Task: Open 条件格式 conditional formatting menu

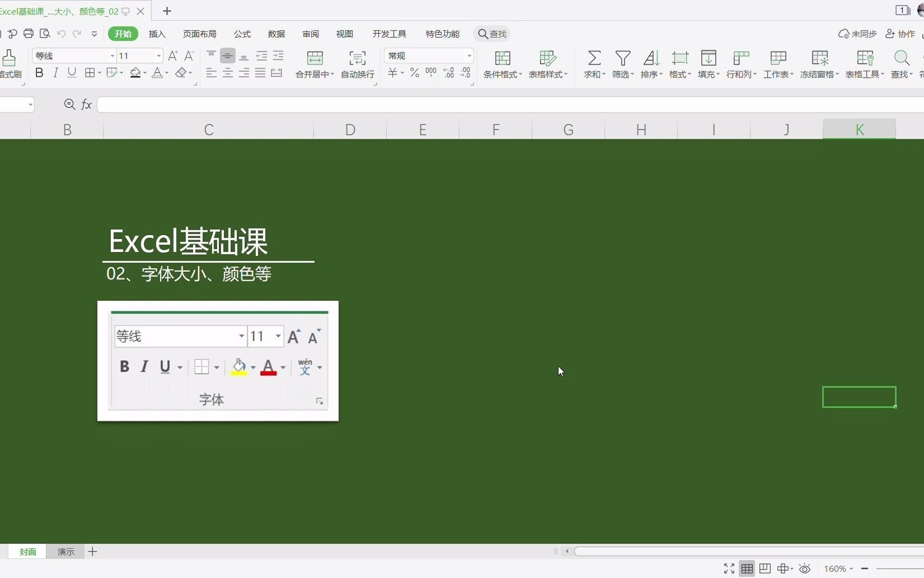Action: (503, 65)
